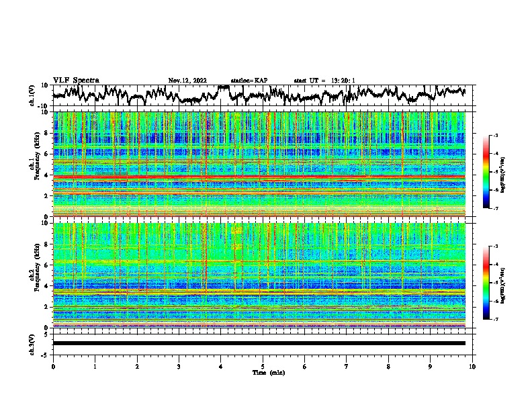532x411 pixels.
Task: Click the "2" kHz tick on the ch.1 frequency axis
Action: (x=47, y=195)
